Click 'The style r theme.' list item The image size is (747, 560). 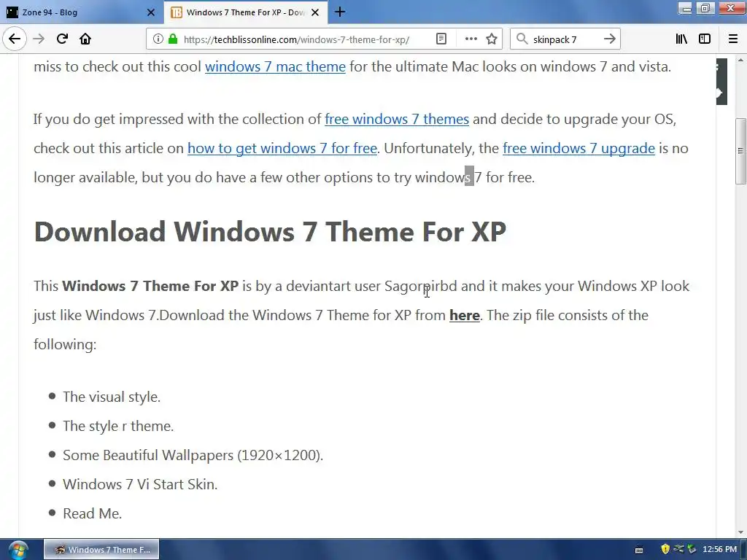(x=118, y=426)
